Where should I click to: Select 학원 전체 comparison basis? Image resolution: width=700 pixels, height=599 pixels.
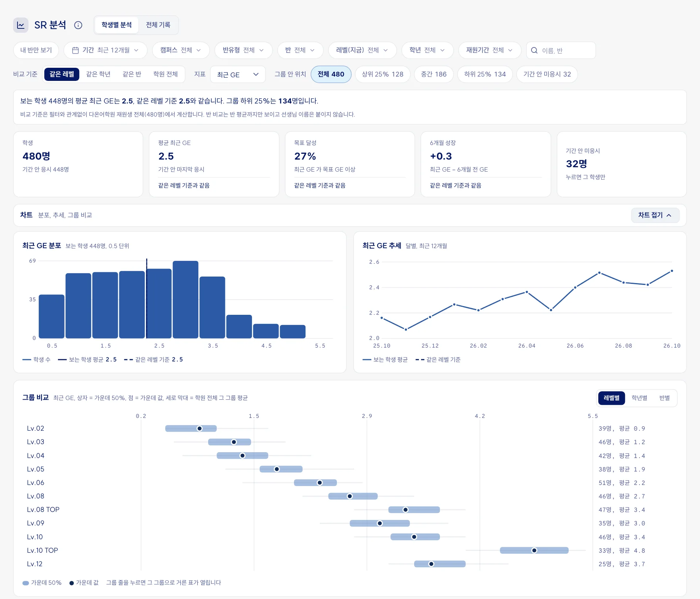(166, 74)
